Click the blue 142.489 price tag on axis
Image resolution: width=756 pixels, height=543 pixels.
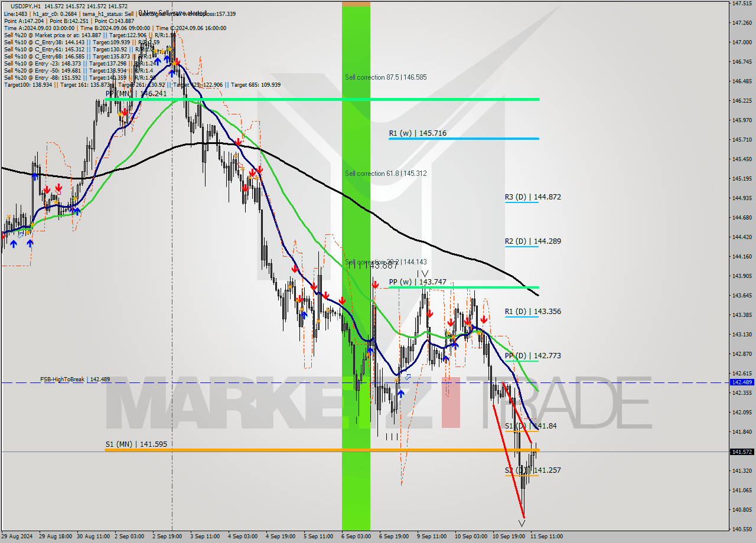[x=742, y=382]
